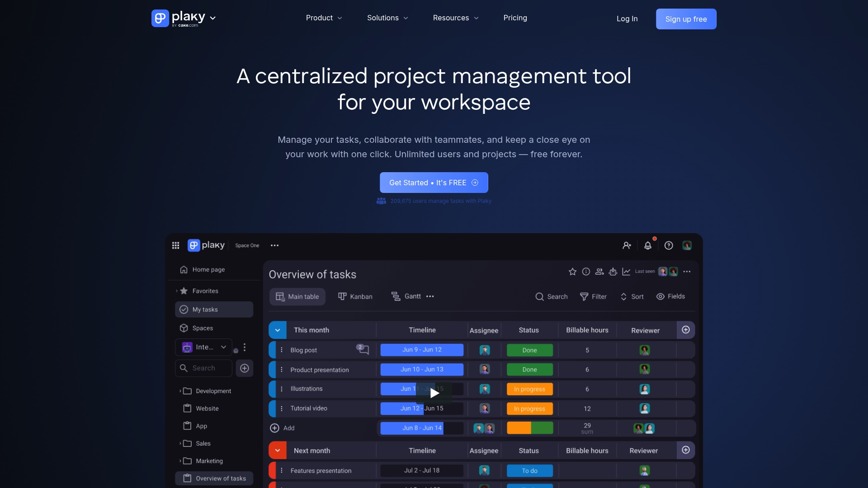The width and height of the screenshot is (868, 488).
Task: Star the Overview of tasks board
Action: click(572, 272)
